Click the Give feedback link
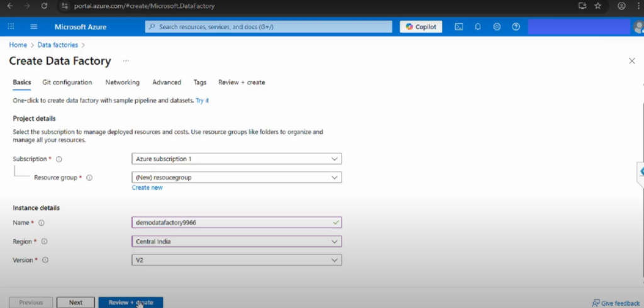This screenshot has width=644, height=308. (x=621, y=303)
